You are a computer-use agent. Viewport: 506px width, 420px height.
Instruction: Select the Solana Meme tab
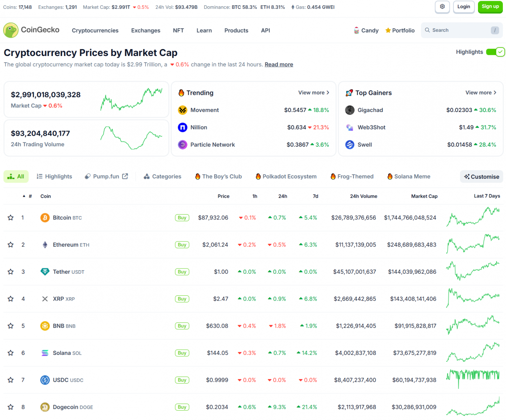tap(409, 176)
